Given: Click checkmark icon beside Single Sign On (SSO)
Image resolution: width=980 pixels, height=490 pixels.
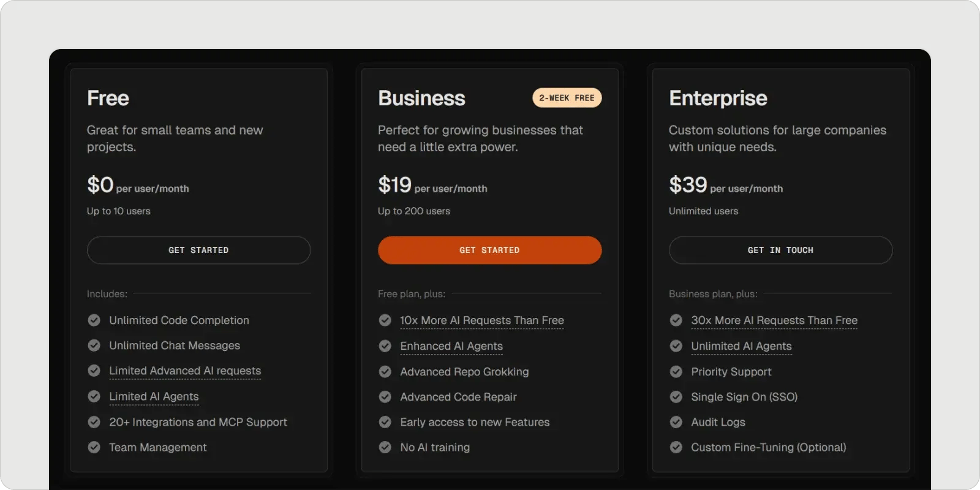Looking at the screenshot, I should click(x=676, y=397).
